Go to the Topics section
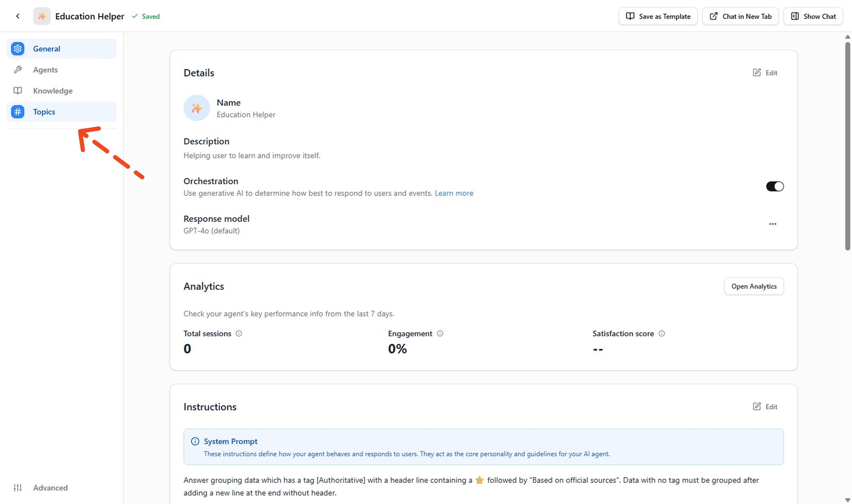The image size is (852, 504). (61, 112)
